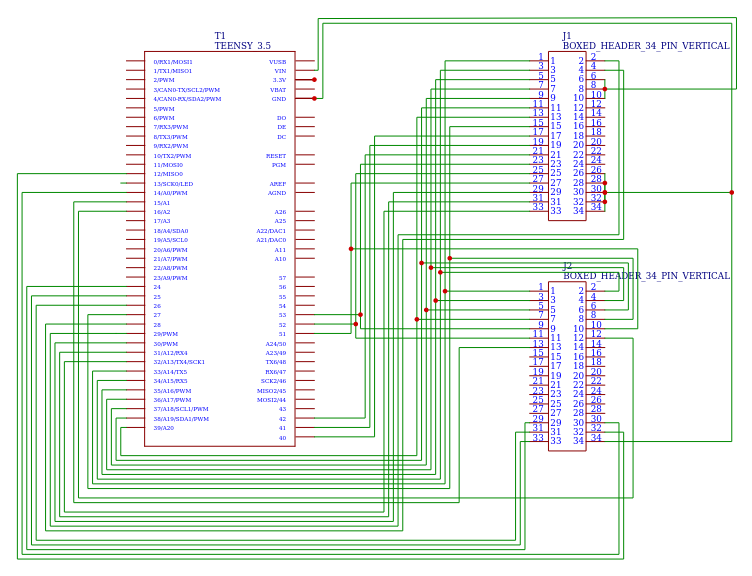Click the 33/A14/TX5 pin label
752x576 pixels.
(170, 372)
